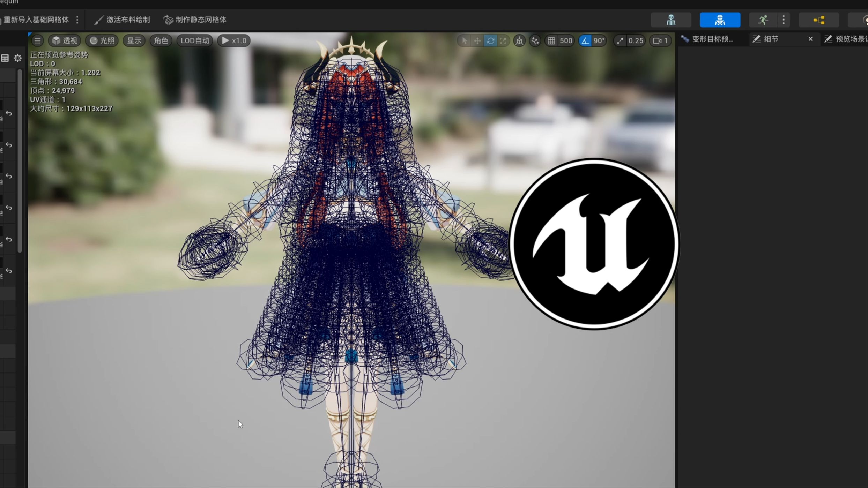Open the LOD自动 level of detail dropdown

coord(195,41)
